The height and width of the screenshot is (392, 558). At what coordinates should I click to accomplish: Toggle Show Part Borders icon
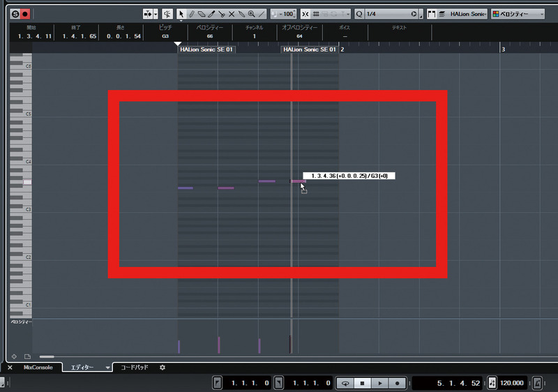pyautogui.click(x=432, y=14)
